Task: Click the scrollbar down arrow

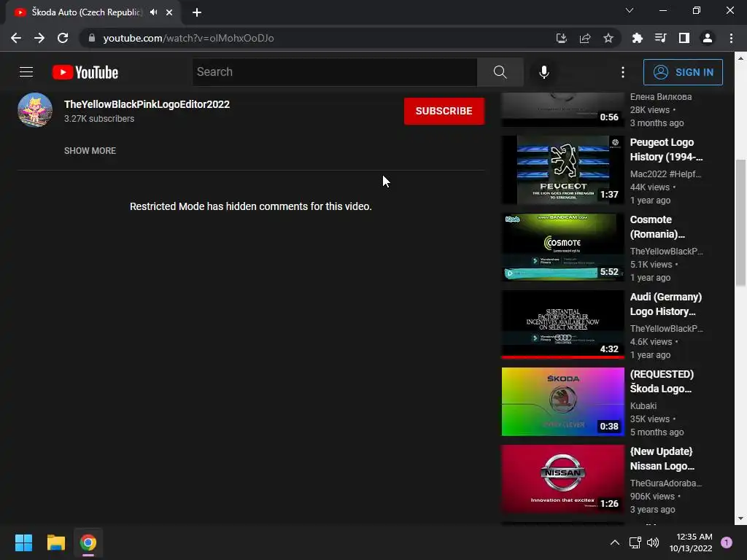Action: 740,518
